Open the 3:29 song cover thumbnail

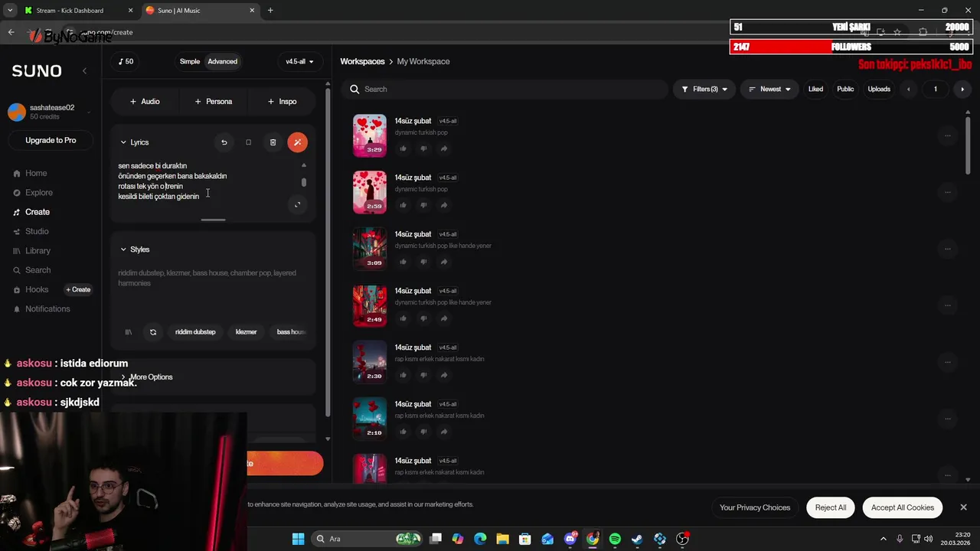[x=370, y=135]
